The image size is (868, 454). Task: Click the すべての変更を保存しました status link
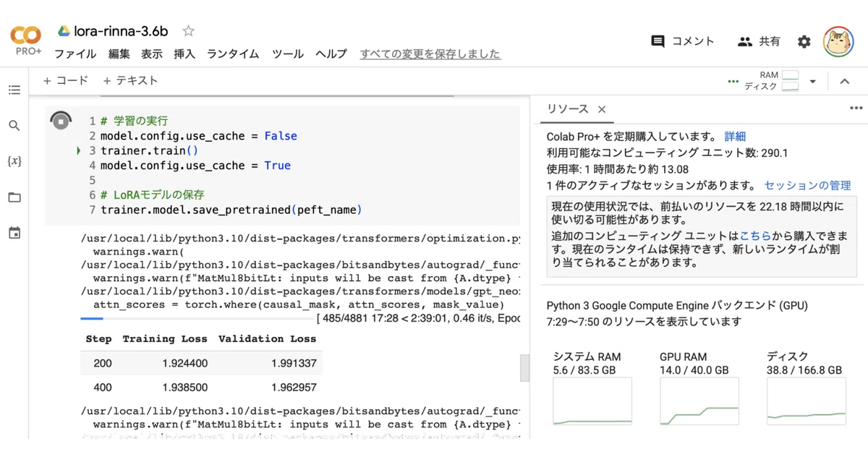[x=430, y=54]
